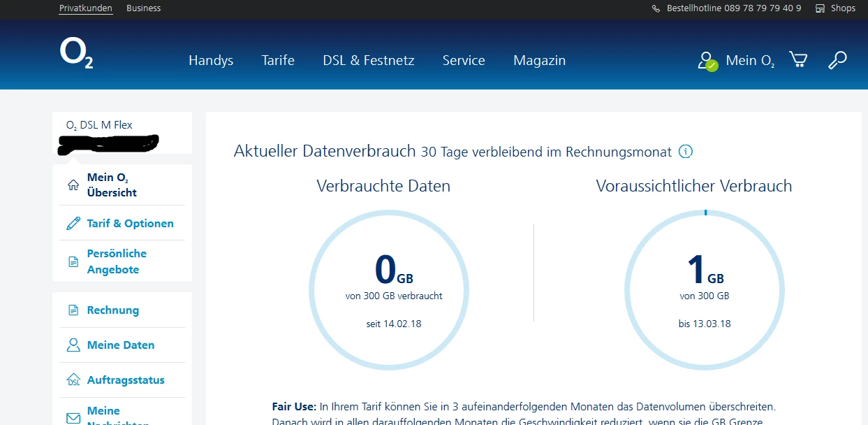The width and height of the screenshot is (868, 425).
Task: Click the 'Fair Use:' notice text
Action: [x=294, y=406]
